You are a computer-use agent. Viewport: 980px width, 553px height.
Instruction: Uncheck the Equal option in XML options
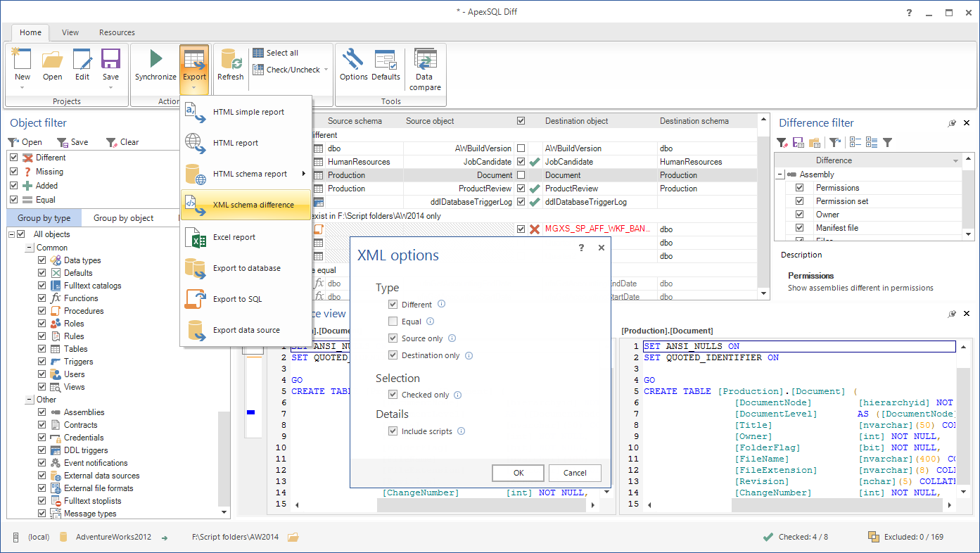(x=393, y=322)
